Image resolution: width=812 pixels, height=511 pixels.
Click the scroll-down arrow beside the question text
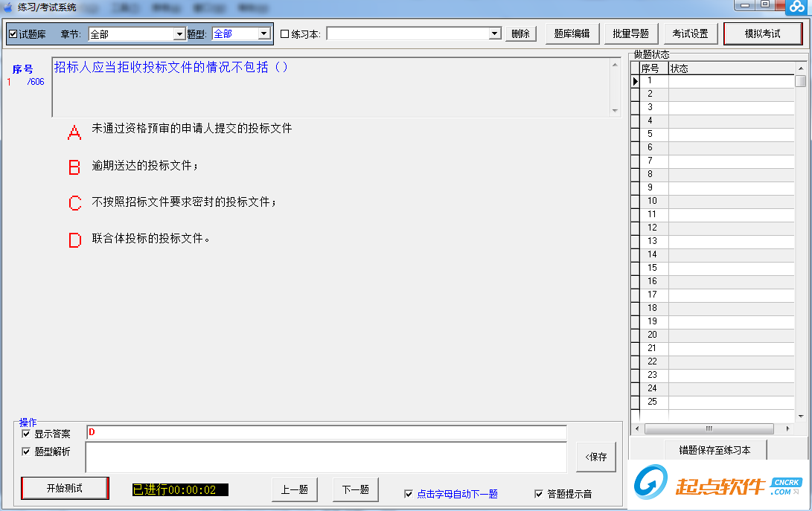point(616,109)
